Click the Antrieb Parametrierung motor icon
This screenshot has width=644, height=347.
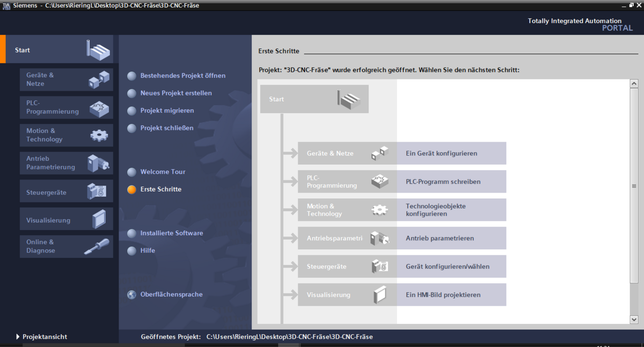(98, 163)
